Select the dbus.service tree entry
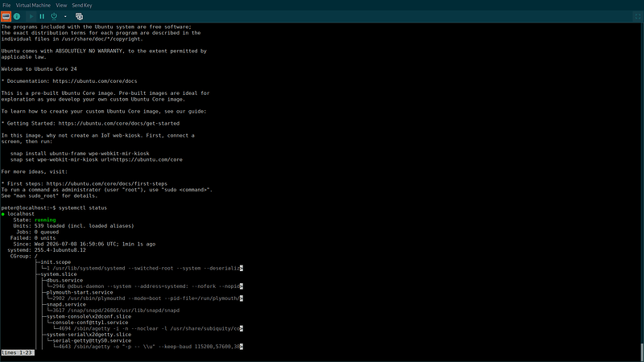 pyautogui.click(x=64, y=280)
